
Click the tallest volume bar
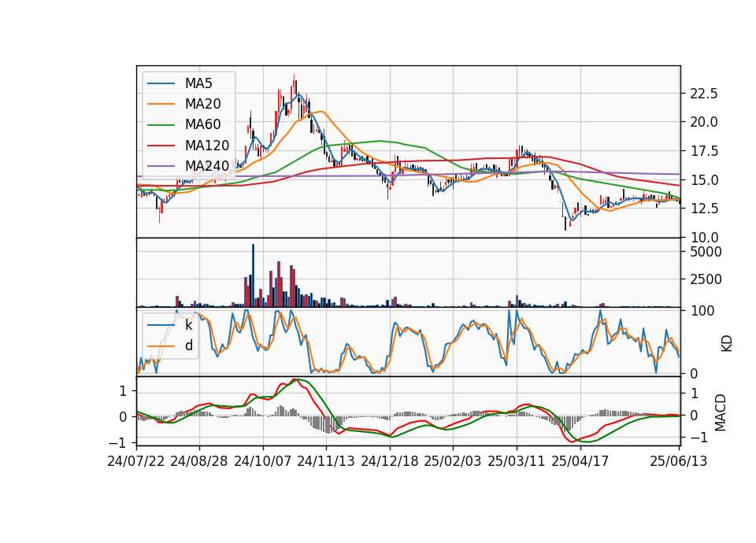pyautogui.click(x=253, y=275)
